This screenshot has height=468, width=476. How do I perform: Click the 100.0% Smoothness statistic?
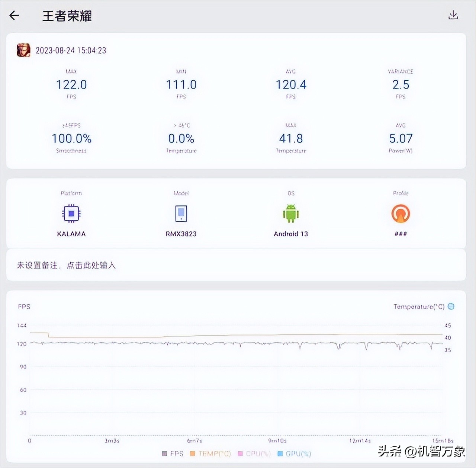click(x=71, y=138)
